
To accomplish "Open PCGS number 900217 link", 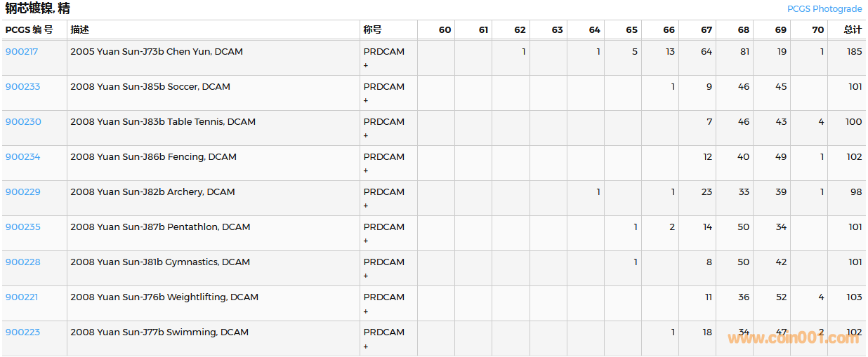I will click(x=22, y=51).
